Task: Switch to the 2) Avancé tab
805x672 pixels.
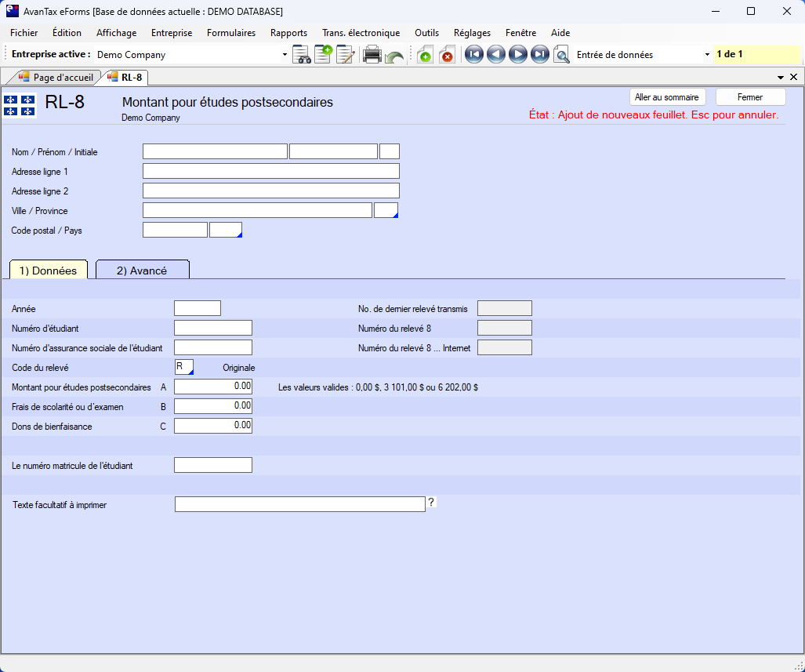Action: coord(142,271)
